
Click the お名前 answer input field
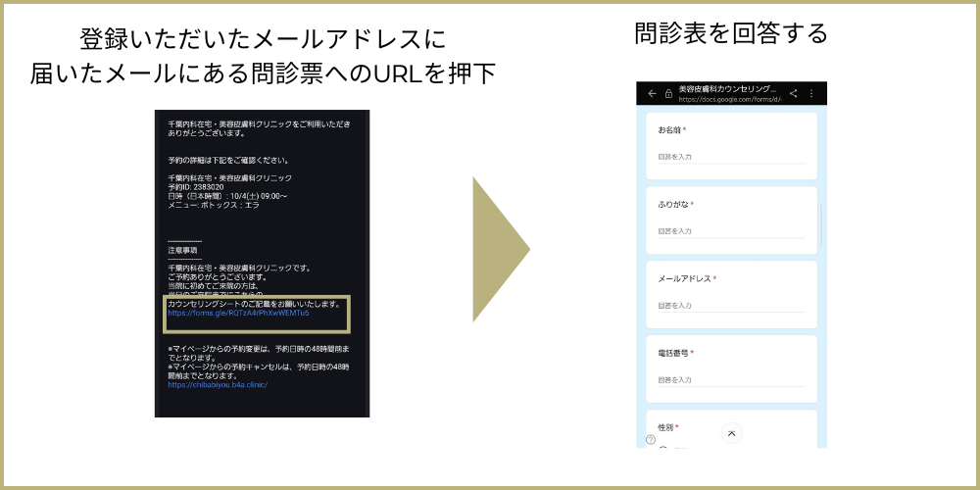[x=731, y=158]
